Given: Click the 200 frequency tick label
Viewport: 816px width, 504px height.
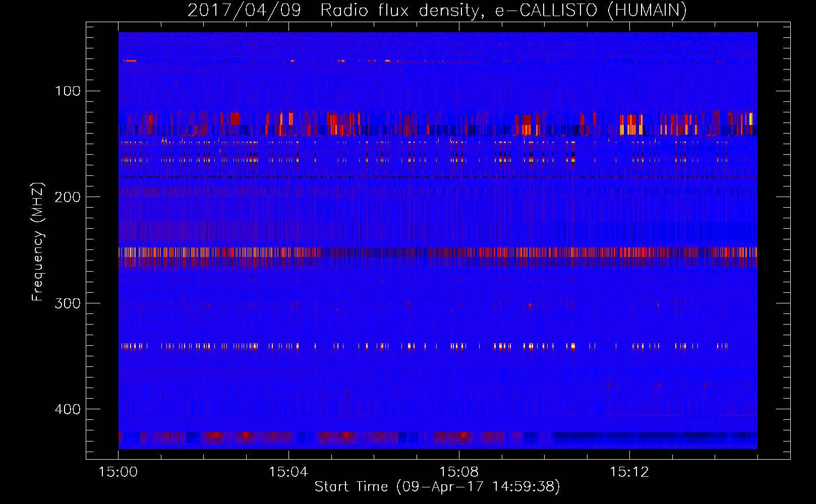Looking at the screenshot, I should click(68, 197).
